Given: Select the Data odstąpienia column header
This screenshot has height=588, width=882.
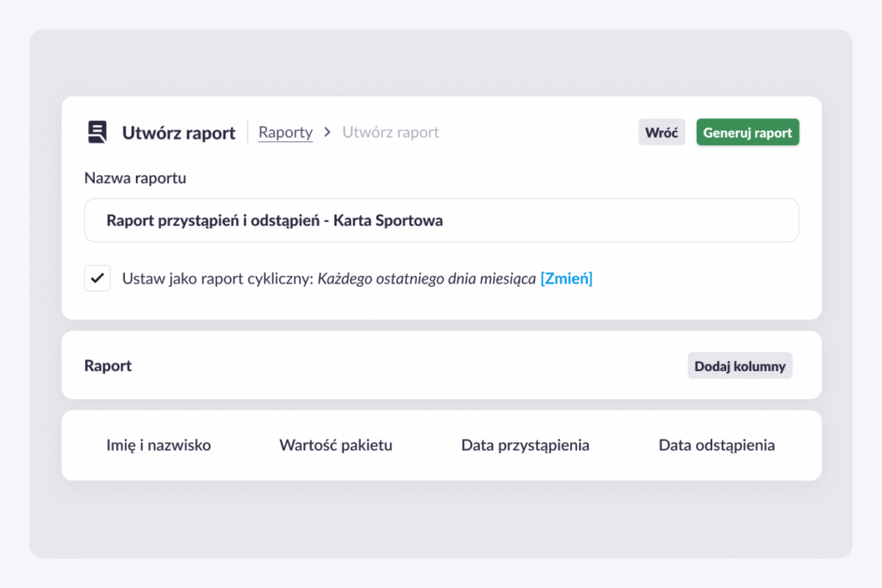Looking at the screenshot, I should click(x=717, y=445).
